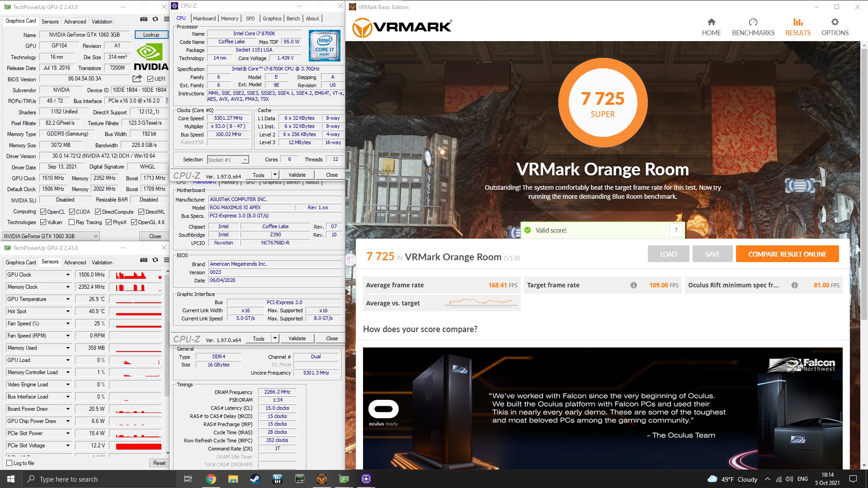This screenshot has height=488, width=868.
Task: Open Memory Clock sensor dropdown
Action: tap(68, 287)
